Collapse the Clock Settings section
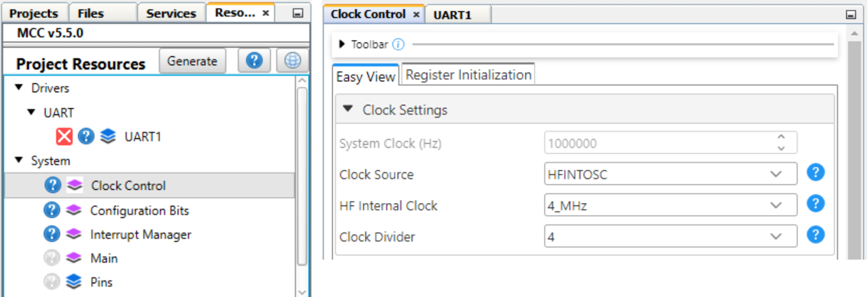The image size is (868, 297). point(348,110)
